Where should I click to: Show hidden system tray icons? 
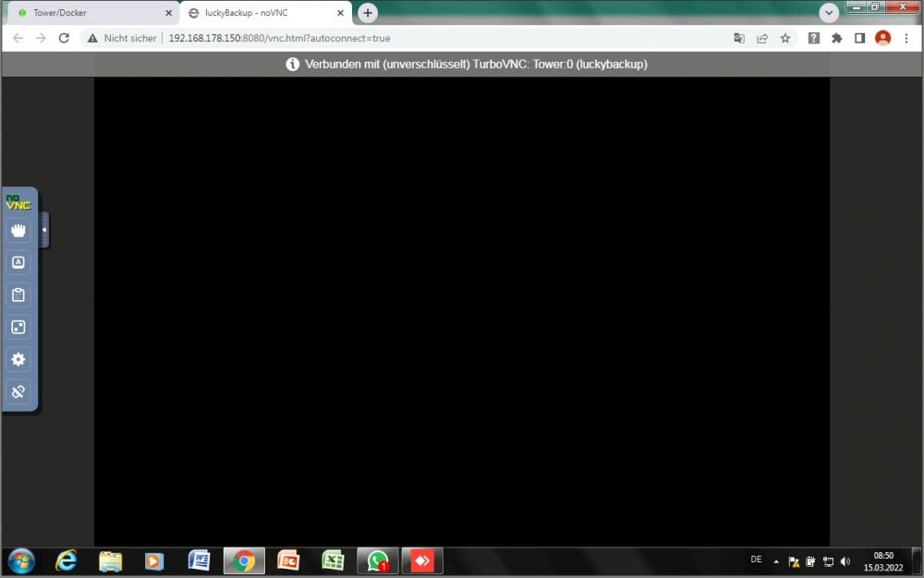point(776,561)
